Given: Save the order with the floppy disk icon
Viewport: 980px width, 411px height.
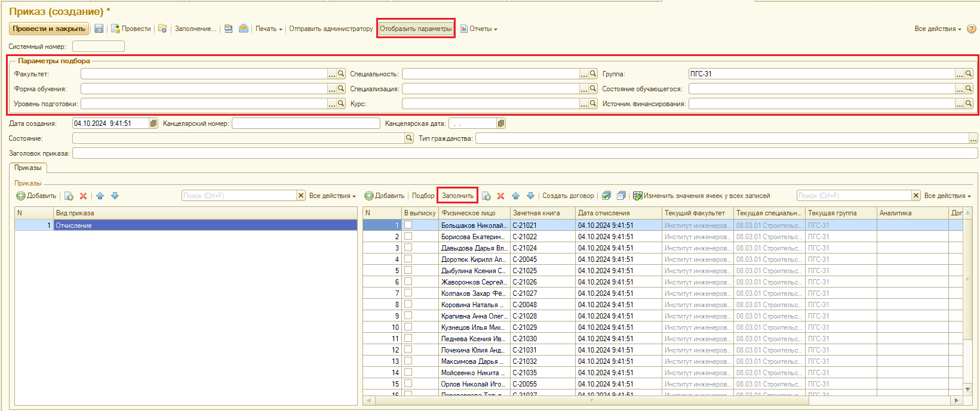Looking at the screenshot, I should point(99,29).
